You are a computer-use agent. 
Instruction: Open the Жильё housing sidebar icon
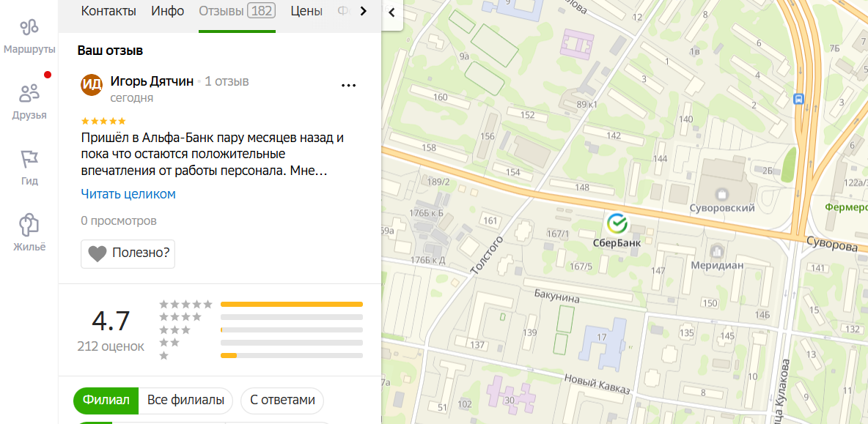(29, 224)
